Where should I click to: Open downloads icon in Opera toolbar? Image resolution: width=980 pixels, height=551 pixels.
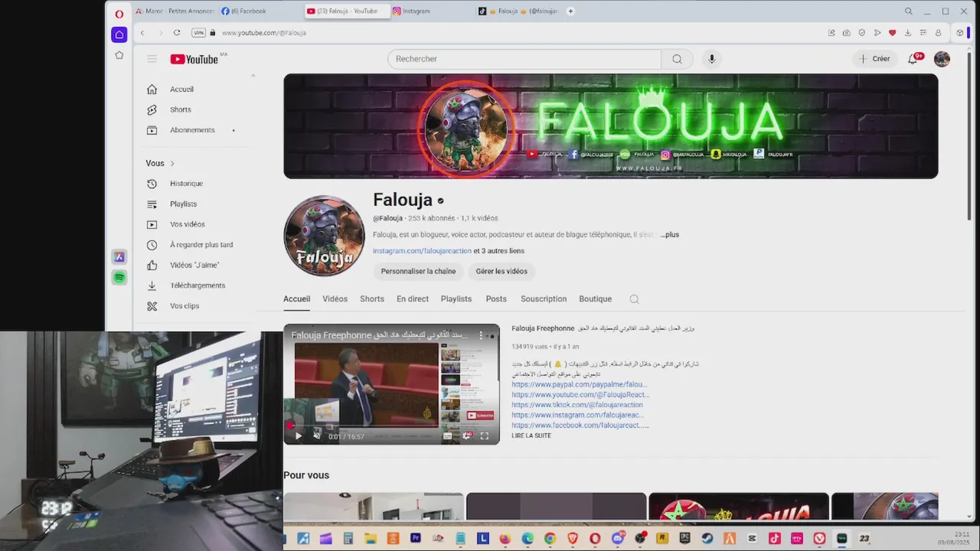point(907,33)
